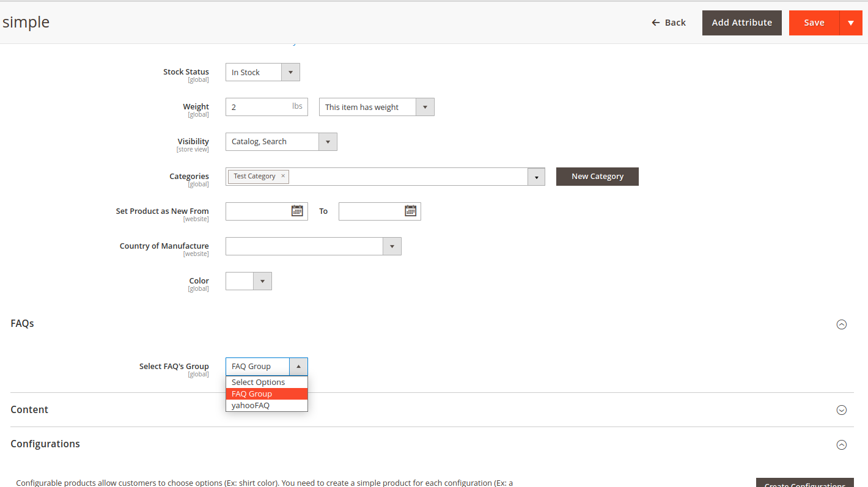
Task: Click the Add Attribute button
Action: pyautogui.click(x=741, y=23)
